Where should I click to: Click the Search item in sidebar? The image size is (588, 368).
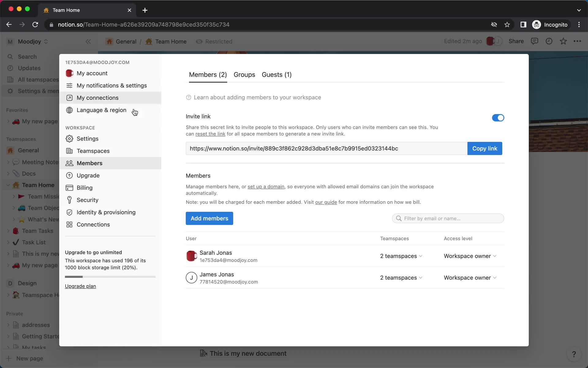(x=27, y=57)
